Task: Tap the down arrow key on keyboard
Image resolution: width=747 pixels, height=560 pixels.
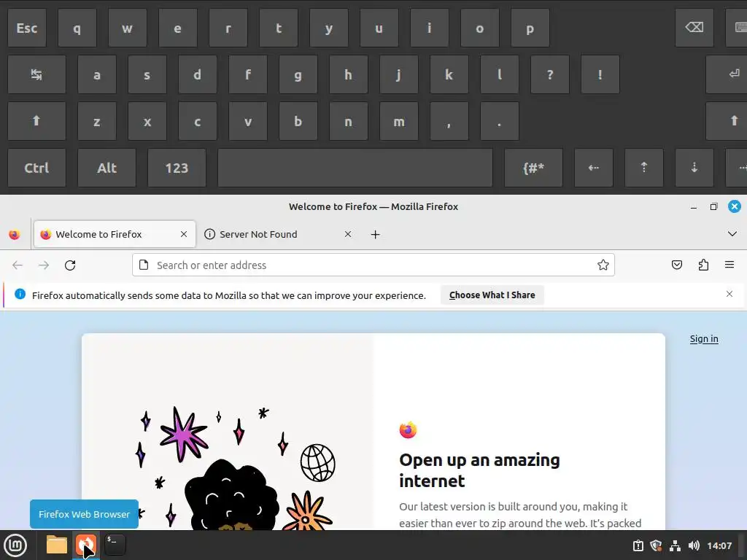Action: (x=694, y=168)
